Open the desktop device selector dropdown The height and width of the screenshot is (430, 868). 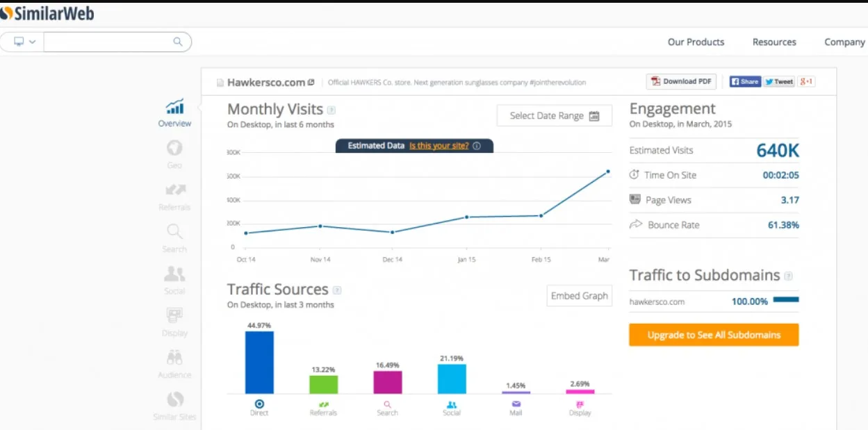tap(24, 42)
